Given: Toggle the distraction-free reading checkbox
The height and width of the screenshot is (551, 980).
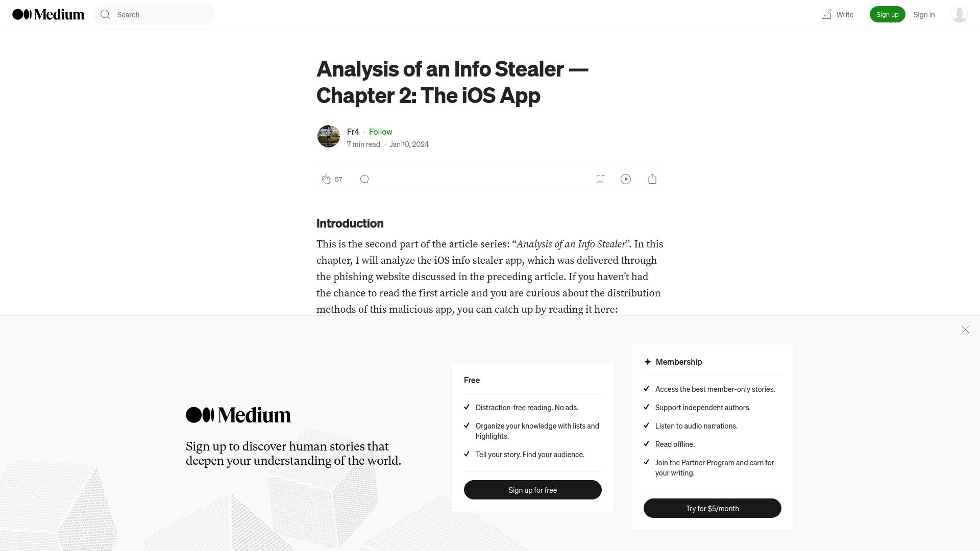Looking at the screenshot, I should pyautogui.click(x=467, y=406).
